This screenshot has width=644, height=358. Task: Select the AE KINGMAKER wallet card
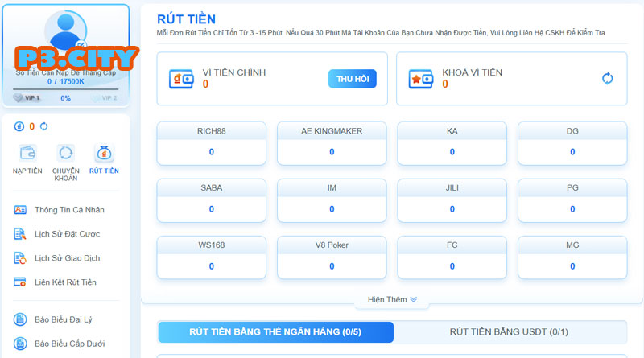[332, 143]
